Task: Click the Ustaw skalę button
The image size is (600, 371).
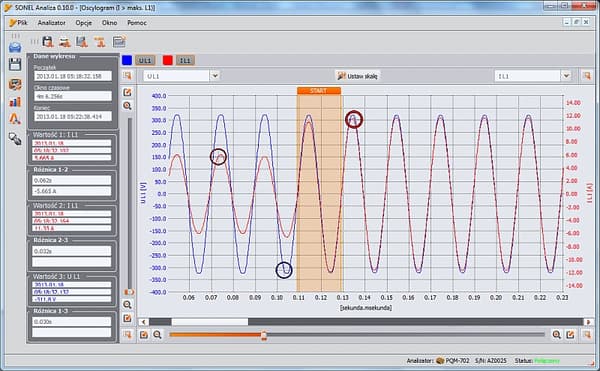Action: (357, 76)
